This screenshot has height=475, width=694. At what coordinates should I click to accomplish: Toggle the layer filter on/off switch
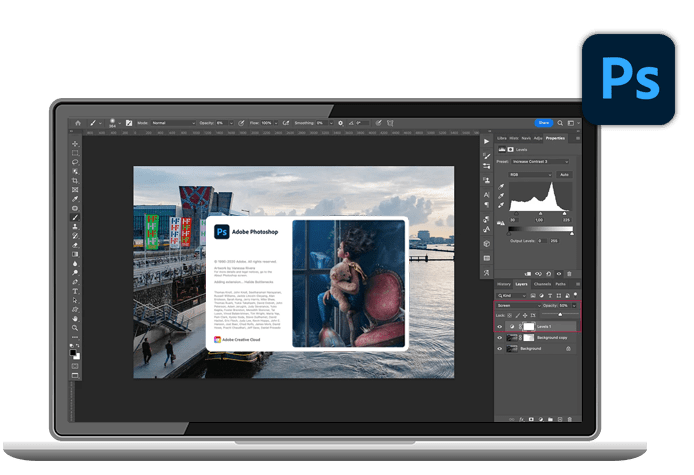coord(575,294)
